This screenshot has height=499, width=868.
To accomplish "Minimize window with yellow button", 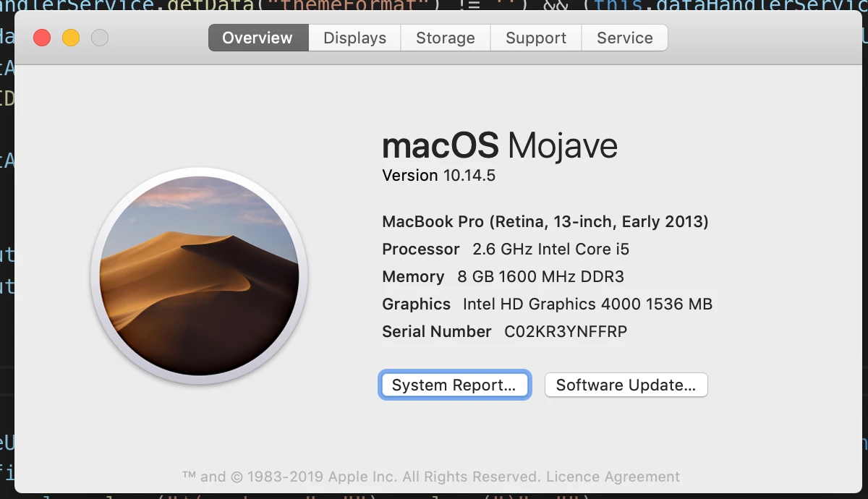I will [71, 38].
